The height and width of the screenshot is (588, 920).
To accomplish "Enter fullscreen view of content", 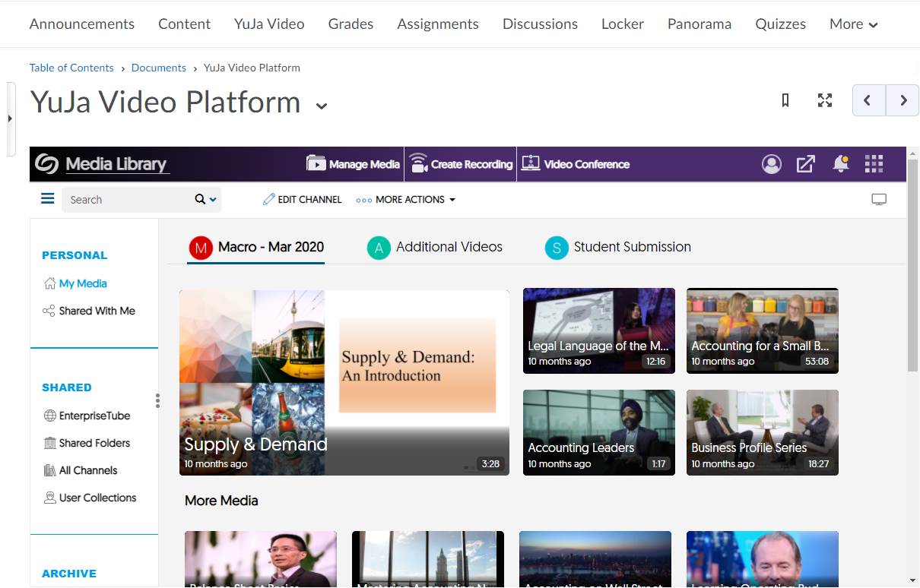I will coord(825,100).
